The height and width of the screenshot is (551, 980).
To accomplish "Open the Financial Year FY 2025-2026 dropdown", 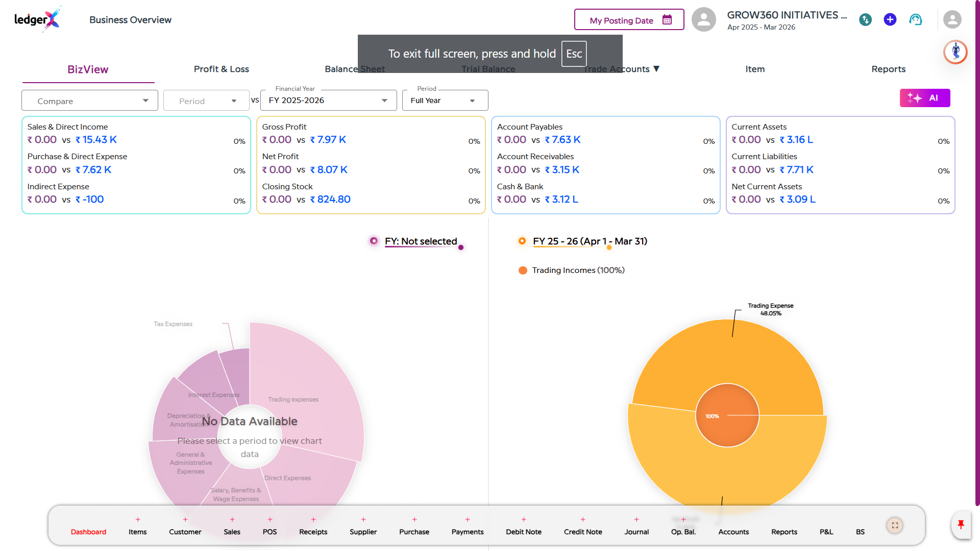I will point(328,101).
